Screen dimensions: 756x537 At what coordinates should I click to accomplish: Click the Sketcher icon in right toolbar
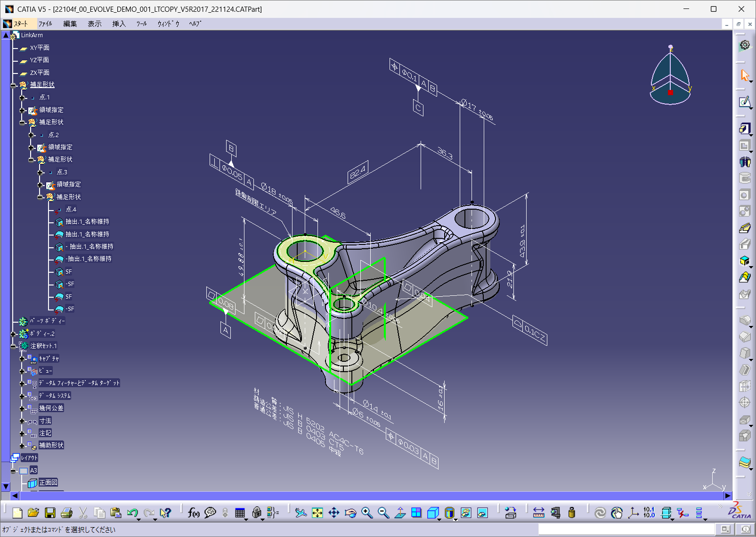click(x=745, y=102)
